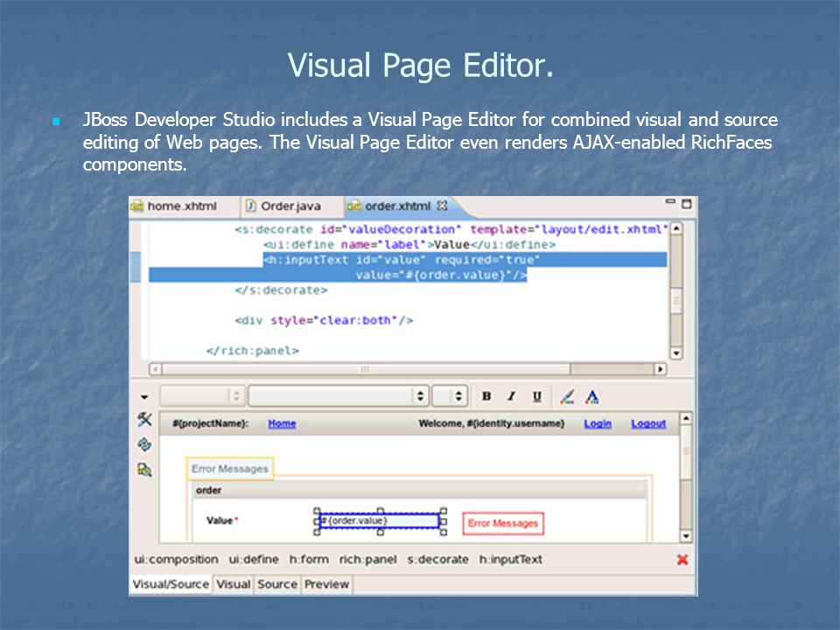This screenshot has height=630, width=840.
Task: Click the div style="clear:both" source line
Action: point(324,320)
